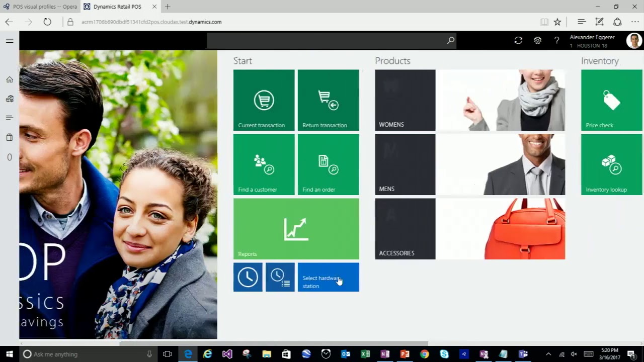Click the browser back arrow
Viewport: 644px width, 362px height.
(x=9, y=22)
